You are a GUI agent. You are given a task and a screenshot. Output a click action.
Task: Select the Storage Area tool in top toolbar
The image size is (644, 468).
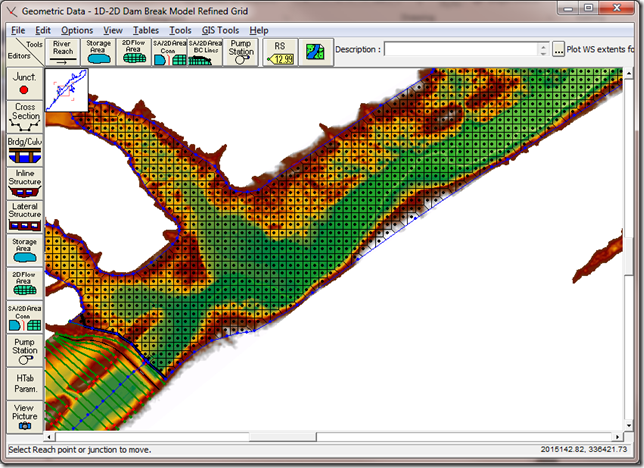click(x=99, y=52)
